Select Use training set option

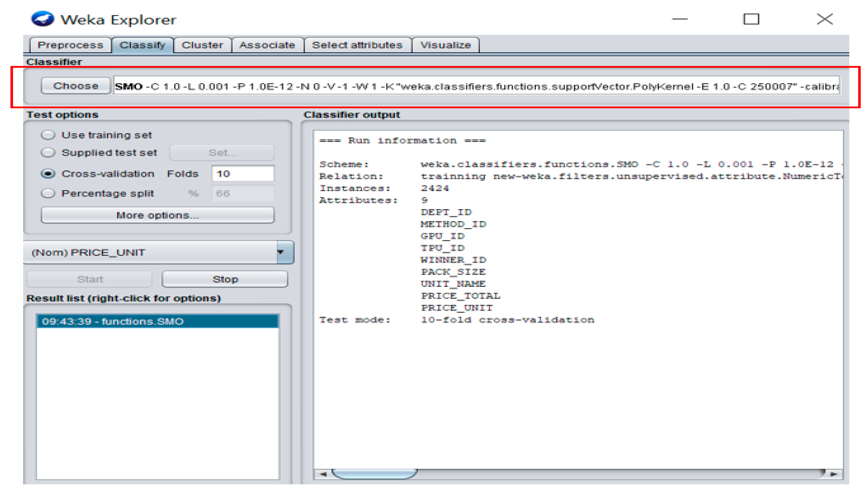point(48,135)
